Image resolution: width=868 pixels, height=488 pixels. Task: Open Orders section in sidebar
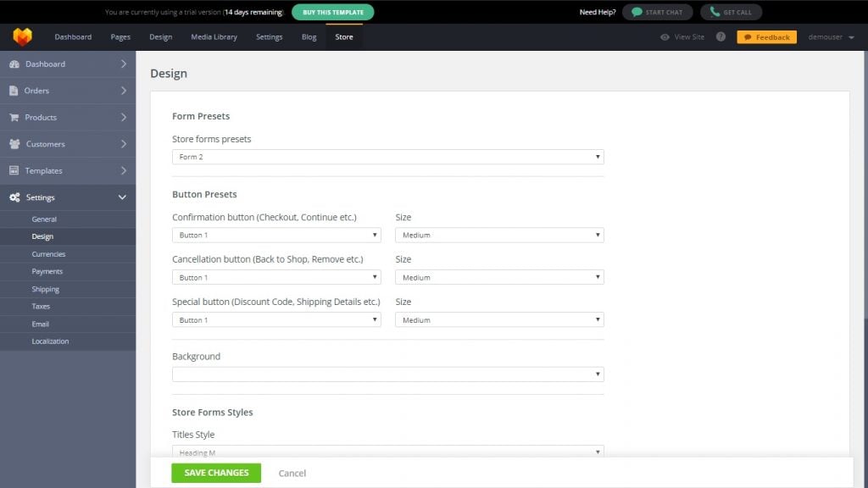pyautogui.click(x=68, y=91)
